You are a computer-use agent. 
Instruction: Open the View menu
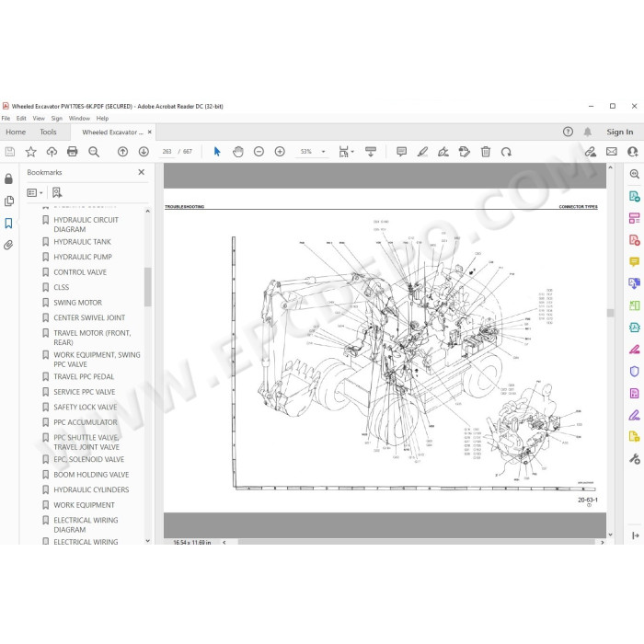pos(39,119)
